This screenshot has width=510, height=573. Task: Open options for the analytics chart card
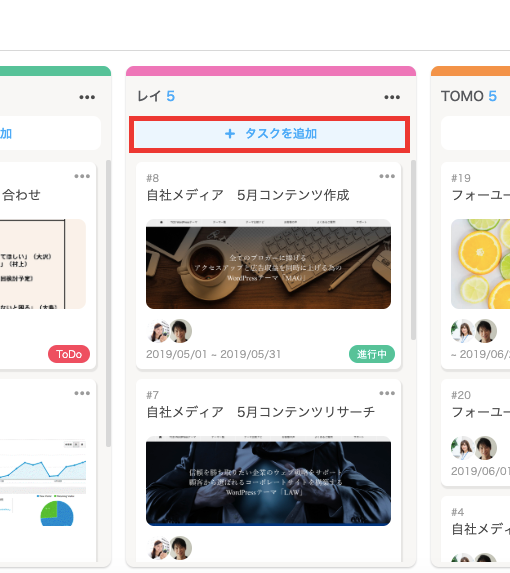point(82,393)
